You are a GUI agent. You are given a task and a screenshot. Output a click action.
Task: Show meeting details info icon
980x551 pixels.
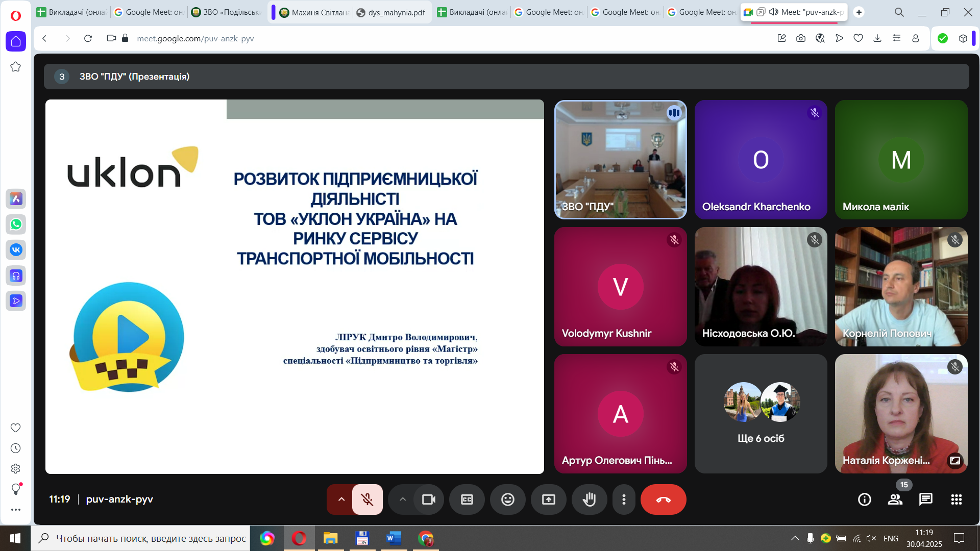click(864, 499)
